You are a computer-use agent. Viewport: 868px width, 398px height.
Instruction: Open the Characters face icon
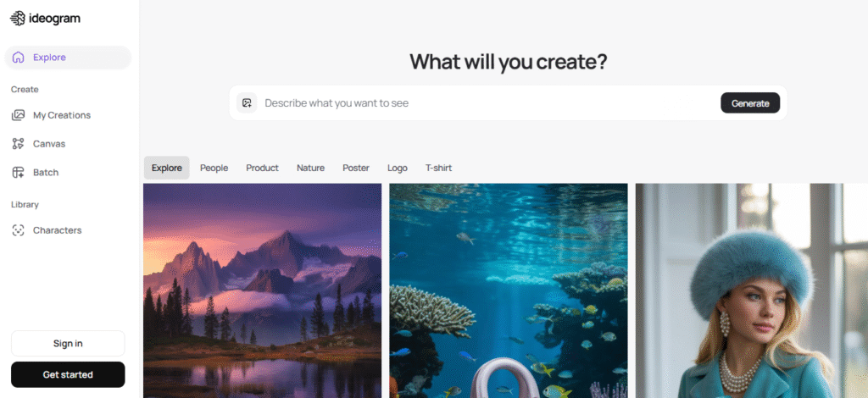click(19, 230)
